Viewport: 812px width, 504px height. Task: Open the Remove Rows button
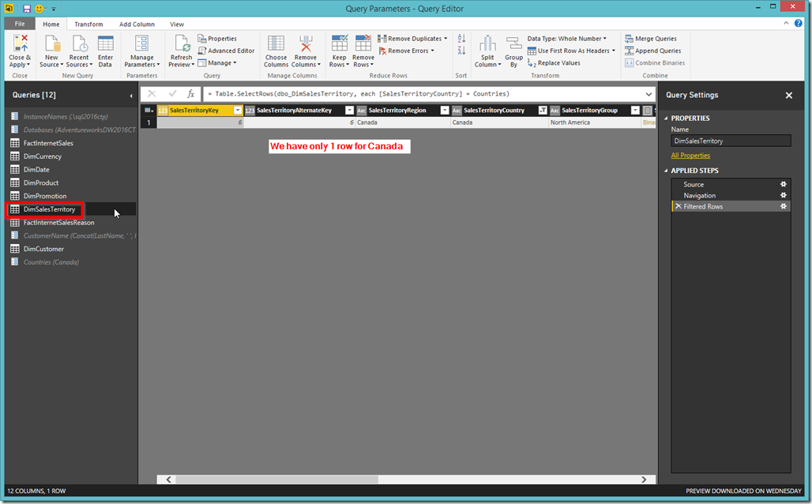[363, 51]
